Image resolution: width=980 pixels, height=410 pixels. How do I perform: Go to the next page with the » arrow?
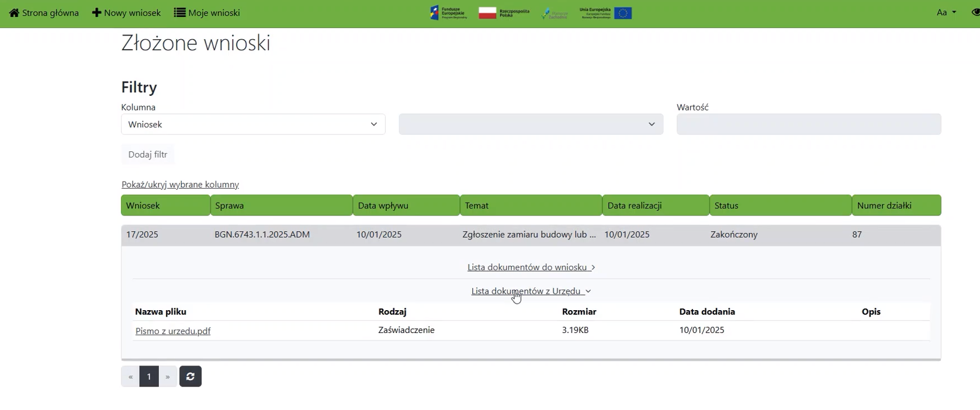coord(168,377)
